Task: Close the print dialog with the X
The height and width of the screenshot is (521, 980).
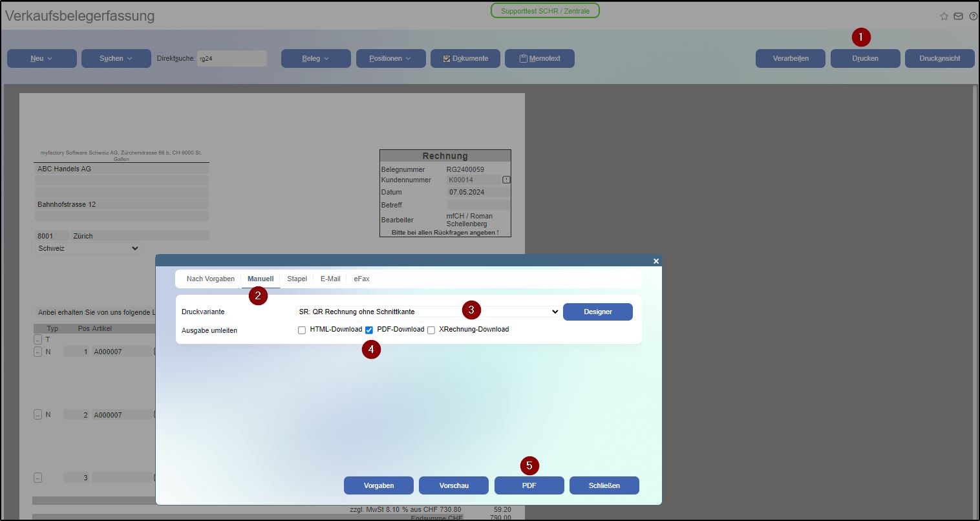Action: click(x=656, y=261)
